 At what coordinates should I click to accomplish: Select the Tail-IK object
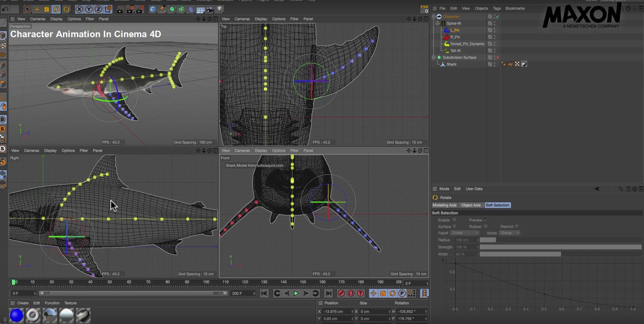456,51
